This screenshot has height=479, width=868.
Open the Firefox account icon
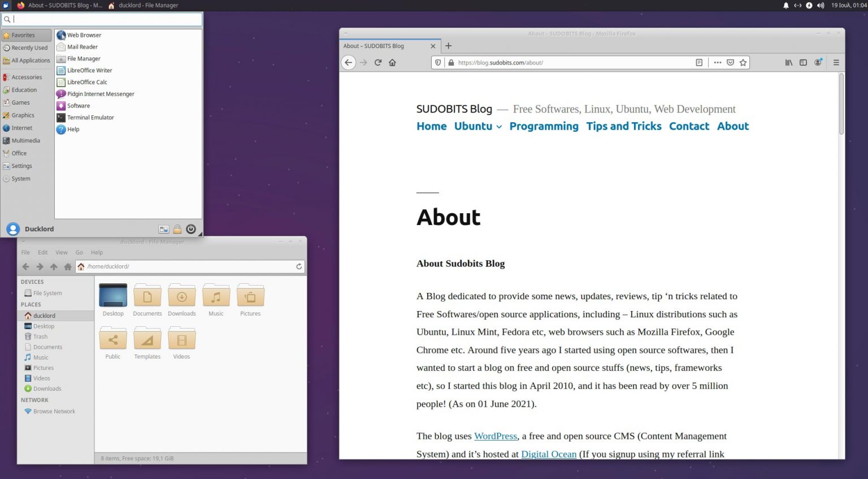(818, 62)
